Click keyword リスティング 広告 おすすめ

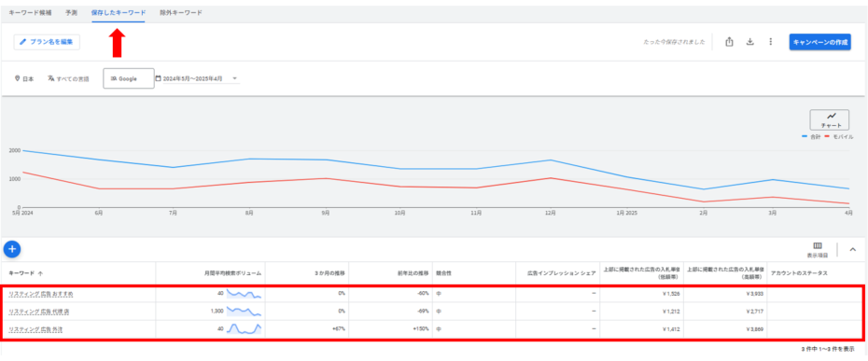tap(40, 294)
